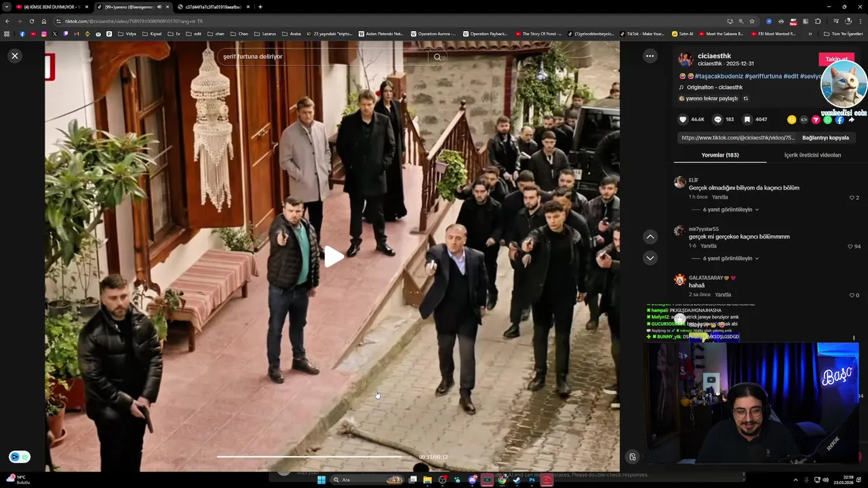Screen dimensions: 868x488
Task: Open Originalton - ciciaesthk sound link
Action: coord(714,87)
